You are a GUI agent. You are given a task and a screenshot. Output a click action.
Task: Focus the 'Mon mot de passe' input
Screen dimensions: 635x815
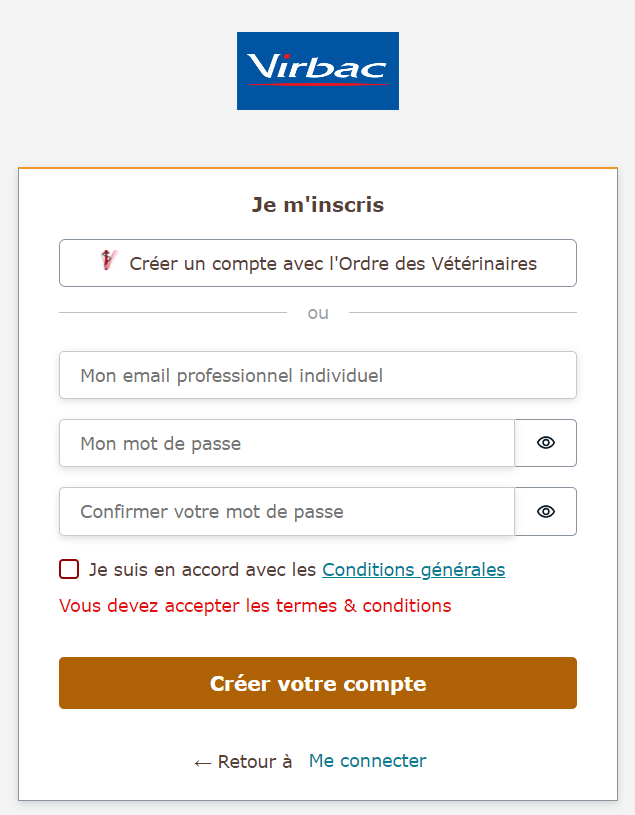tap(287, 443)
